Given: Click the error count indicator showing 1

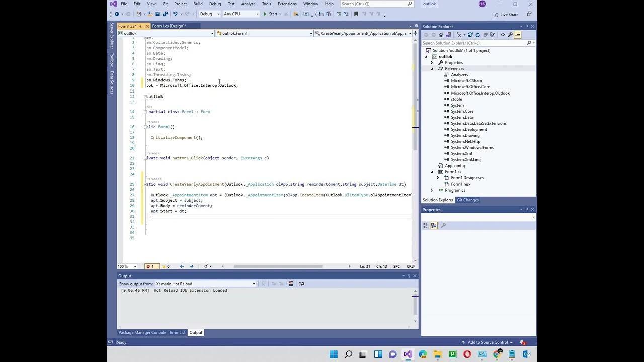Looking at the screenshot, I should (152, 266).
